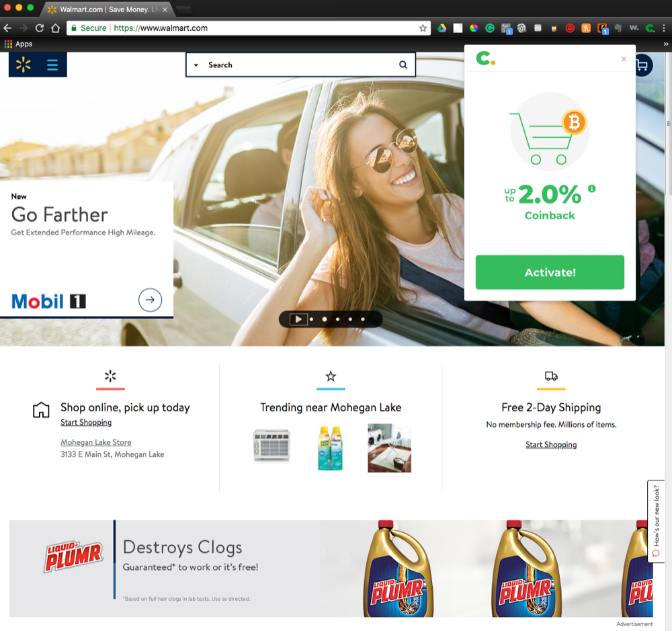The width and height of the screenshot is (672, 631).
Task: Close the Coinback popup
Action: click(x=624, y=59)
